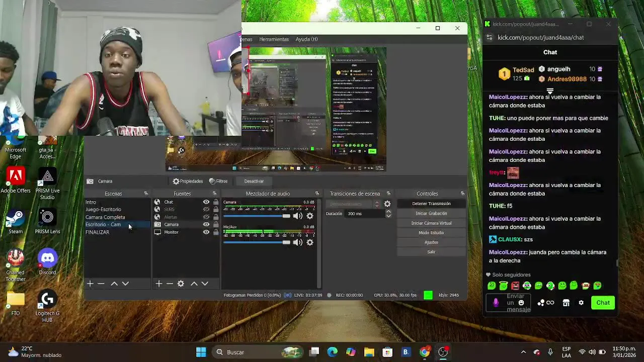Adjust the Duración 300 ms spinner arrows
This screenshot has width=644, height=362.
pyautogui.click(x=388, y=214)
